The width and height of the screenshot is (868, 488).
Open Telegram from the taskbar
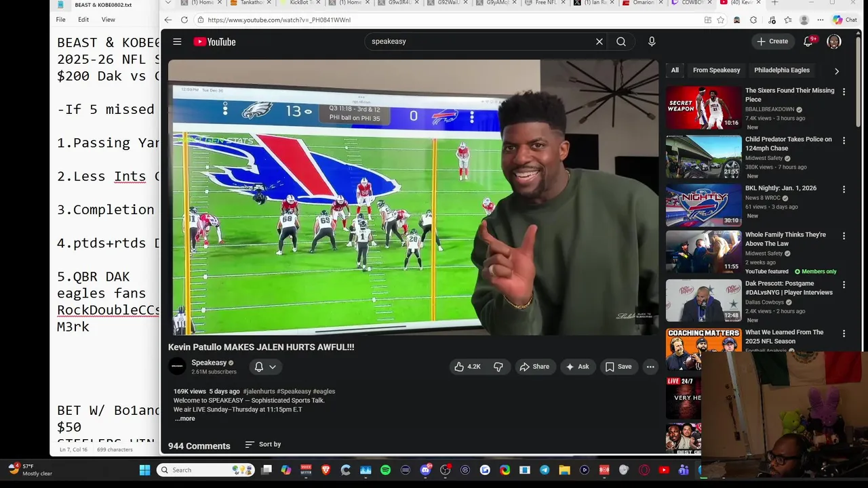click(545, 470)
